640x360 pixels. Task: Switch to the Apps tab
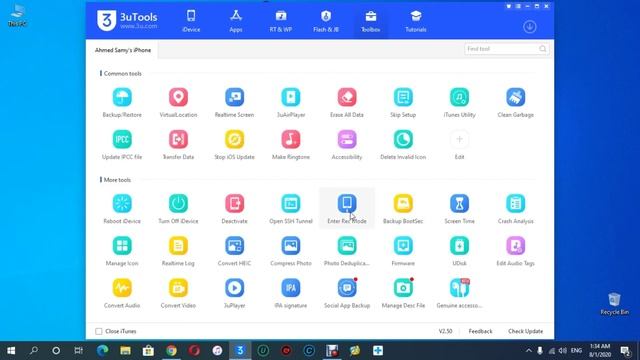point(236,21)
